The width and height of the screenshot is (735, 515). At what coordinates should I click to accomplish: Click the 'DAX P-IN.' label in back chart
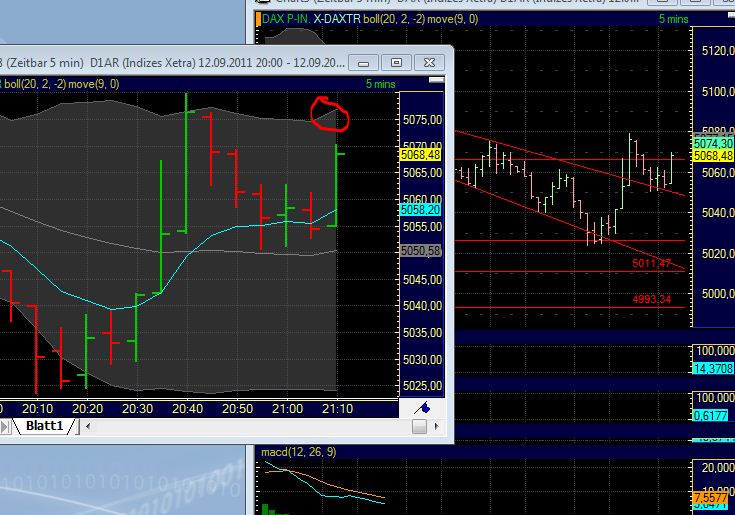point(286,19)
